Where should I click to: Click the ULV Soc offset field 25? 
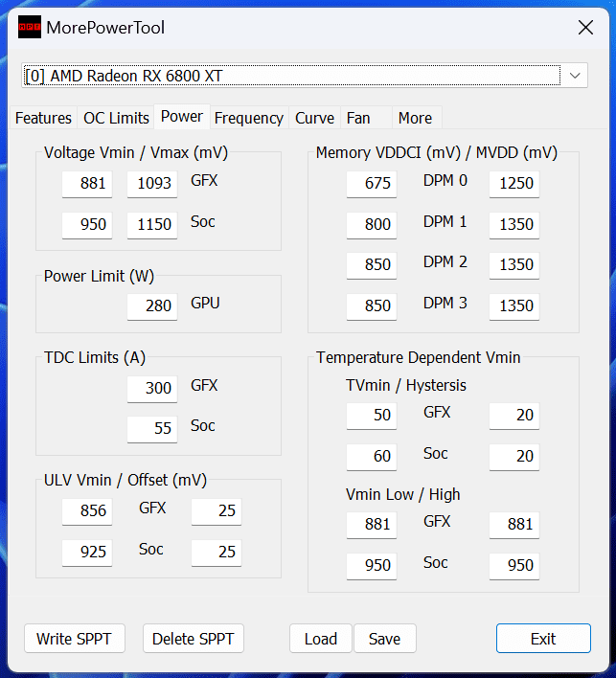tap(217, 553)
